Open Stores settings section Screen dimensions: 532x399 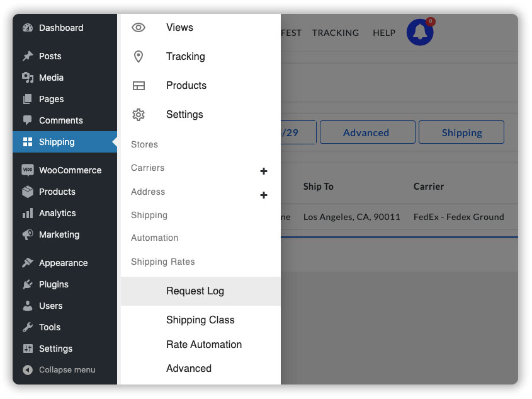click(x=145, y=144)
